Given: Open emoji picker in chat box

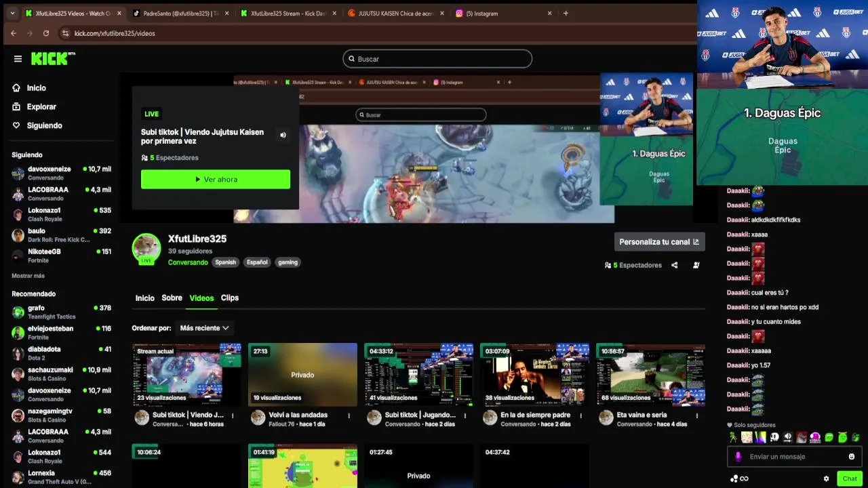Looking at the screenshot, I should point(852,457).
